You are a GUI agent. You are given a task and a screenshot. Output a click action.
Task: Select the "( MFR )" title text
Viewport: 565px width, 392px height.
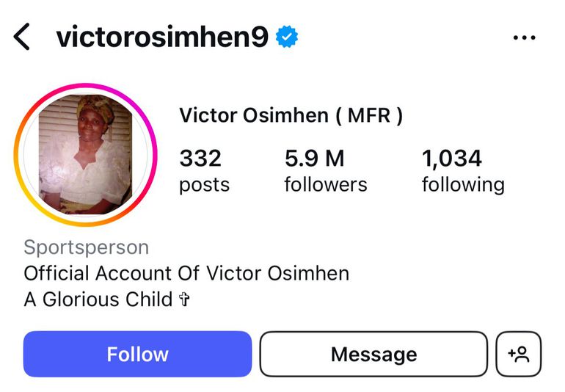click(369, 116)
